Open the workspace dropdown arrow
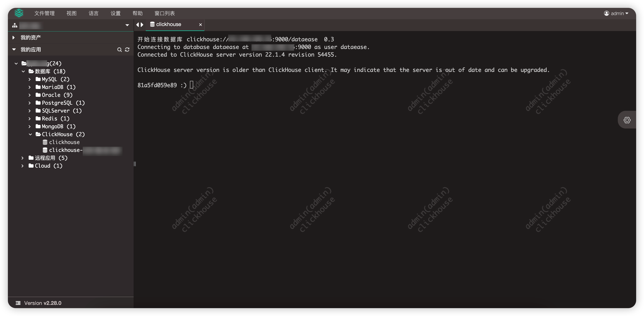The image size is (644, 316). 127,25
